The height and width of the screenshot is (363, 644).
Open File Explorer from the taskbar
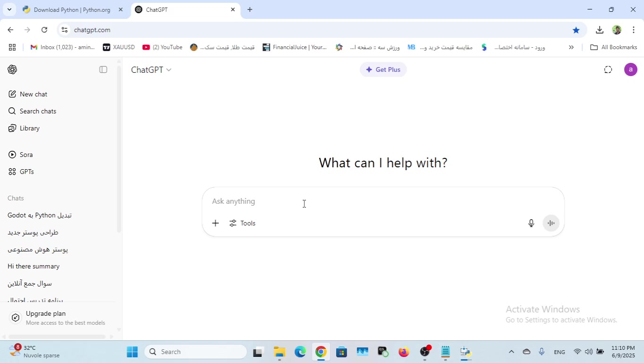(x=280, y=352)
